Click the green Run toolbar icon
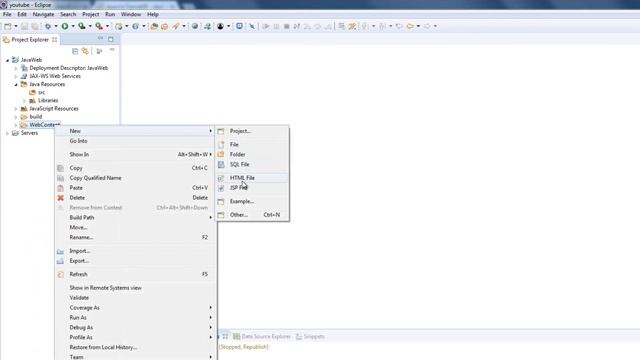Viewport: 640px width, 360px height. tap(64, 26)
